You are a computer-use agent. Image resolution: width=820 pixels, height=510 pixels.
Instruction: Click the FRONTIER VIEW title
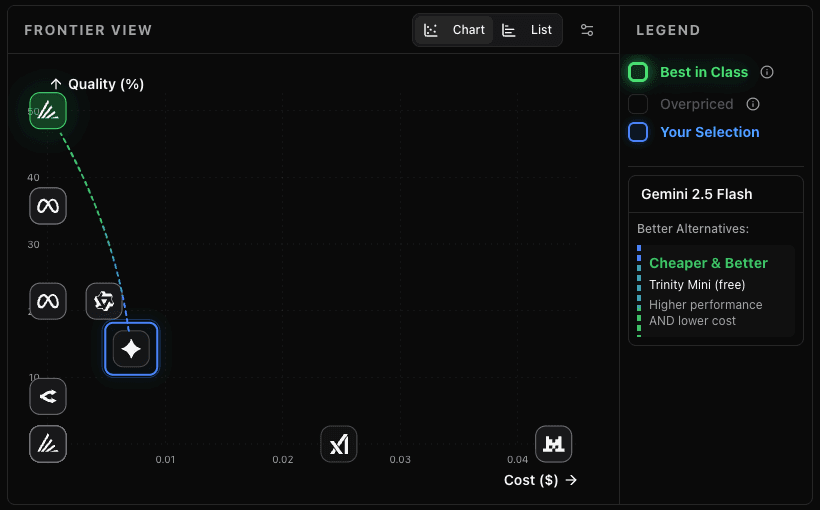tap(88, 30)
